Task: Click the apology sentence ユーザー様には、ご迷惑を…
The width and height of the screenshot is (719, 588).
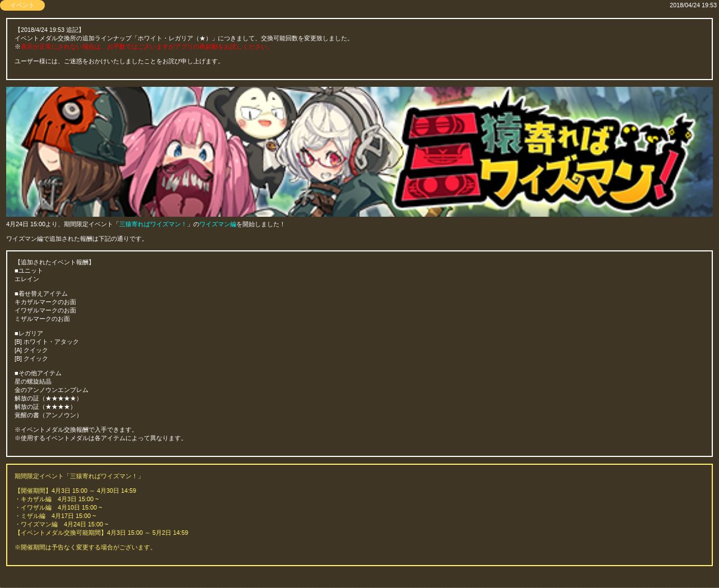Action: click(119, 62)
